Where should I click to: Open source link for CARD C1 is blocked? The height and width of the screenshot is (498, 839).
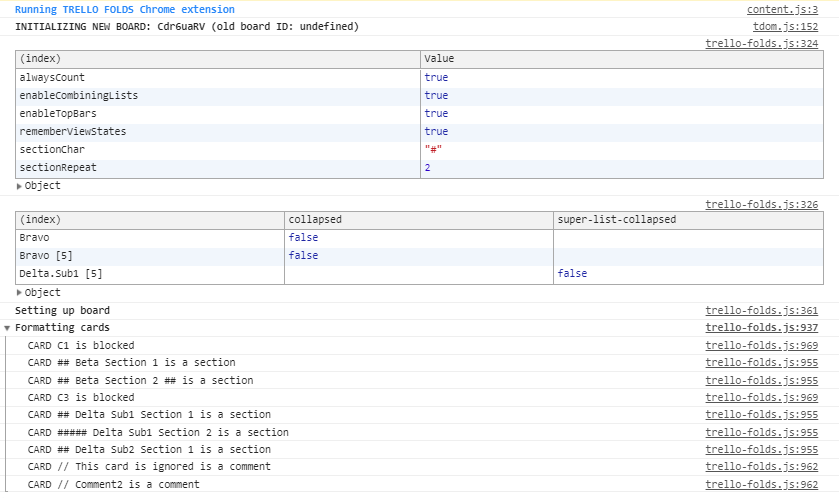pyautogui.click(x=761, y=346)
